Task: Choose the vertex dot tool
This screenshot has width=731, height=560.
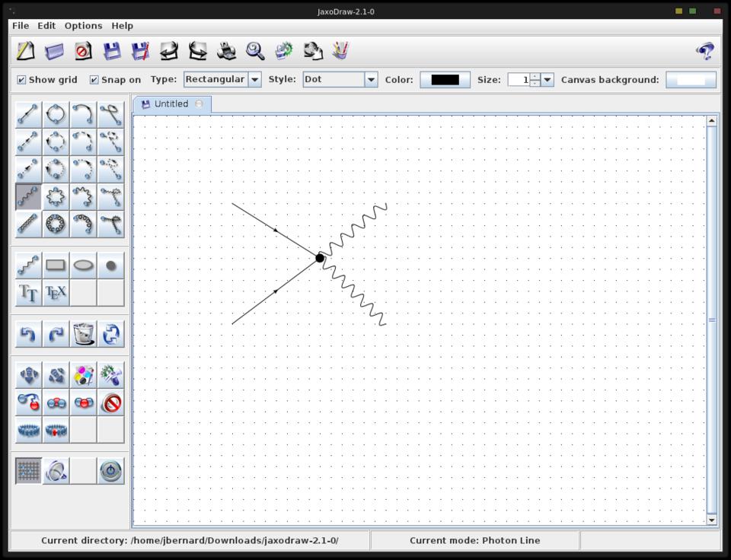Action: [110, 265]
